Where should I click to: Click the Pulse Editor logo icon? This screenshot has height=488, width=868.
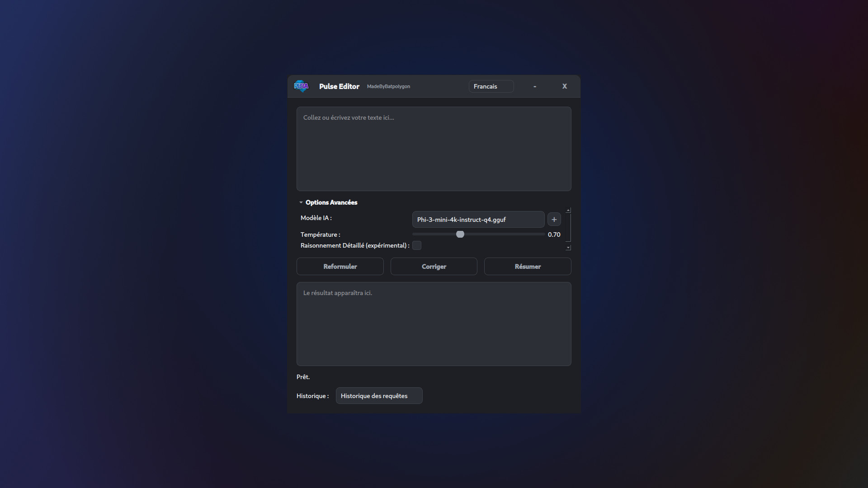pos(301,86)
